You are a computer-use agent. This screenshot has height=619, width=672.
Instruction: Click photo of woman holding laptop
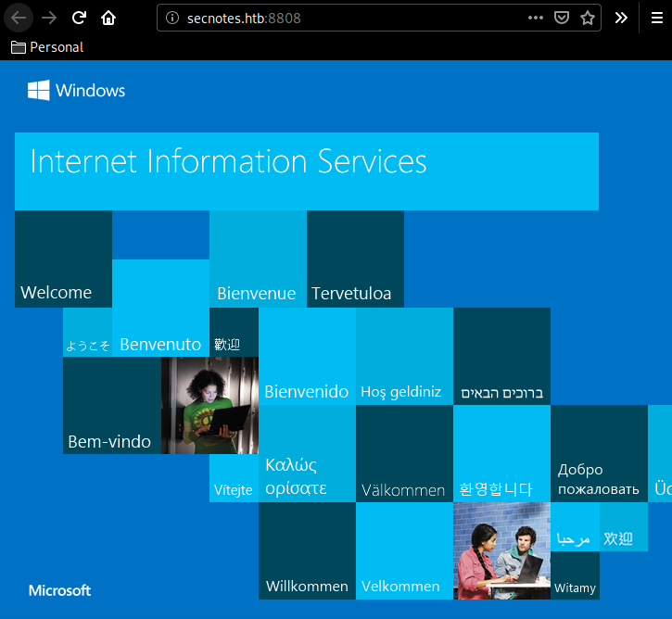(209, 405)
